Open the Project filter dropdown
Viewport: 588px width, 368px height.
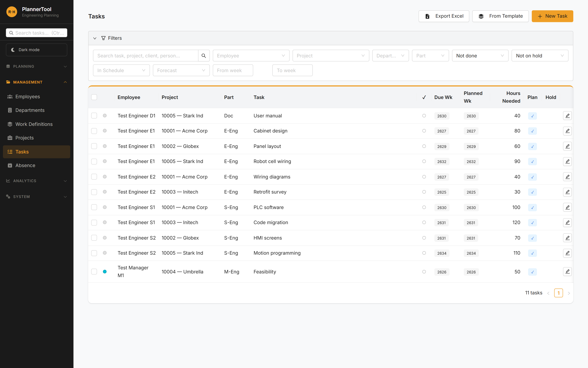click(x=331, y=56)
